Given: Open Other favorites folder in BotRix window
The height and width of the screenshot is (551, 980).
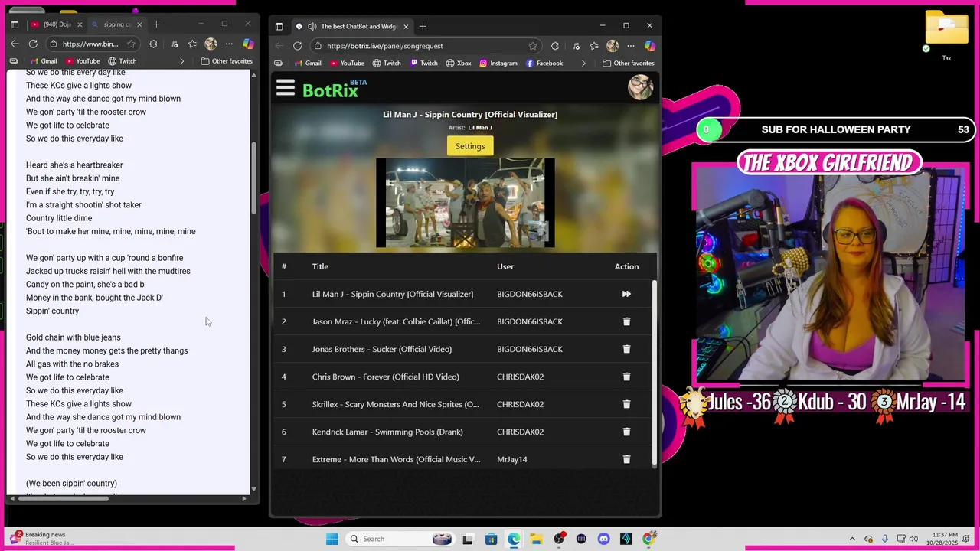Looking at the screenshot, I should point(628,64).
